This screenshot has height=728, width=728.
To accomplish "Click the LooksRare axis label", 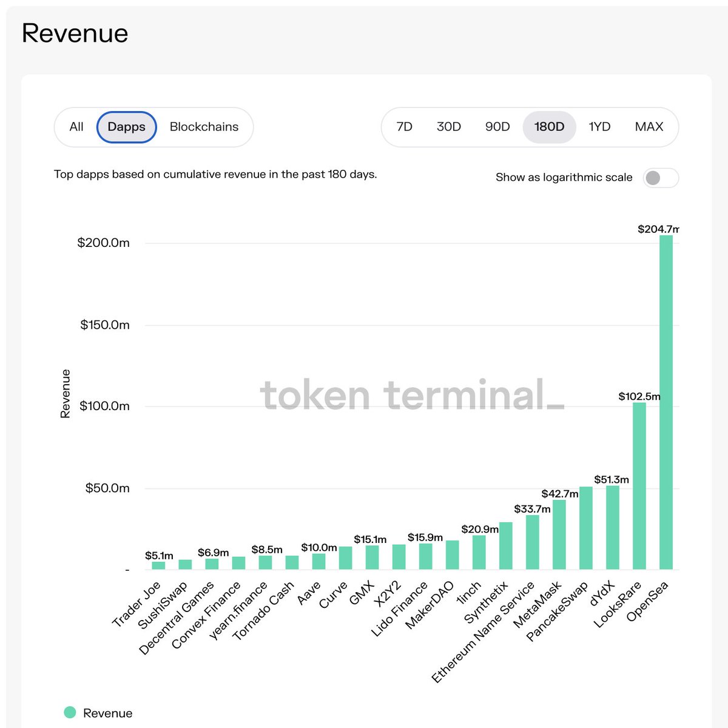I will pyautogui.click(x=618, y=605).
